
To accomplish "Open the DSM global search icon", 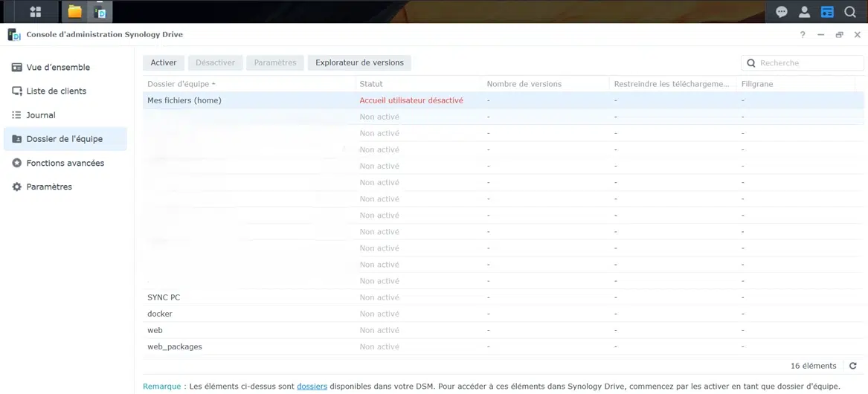I will (849, 12).
